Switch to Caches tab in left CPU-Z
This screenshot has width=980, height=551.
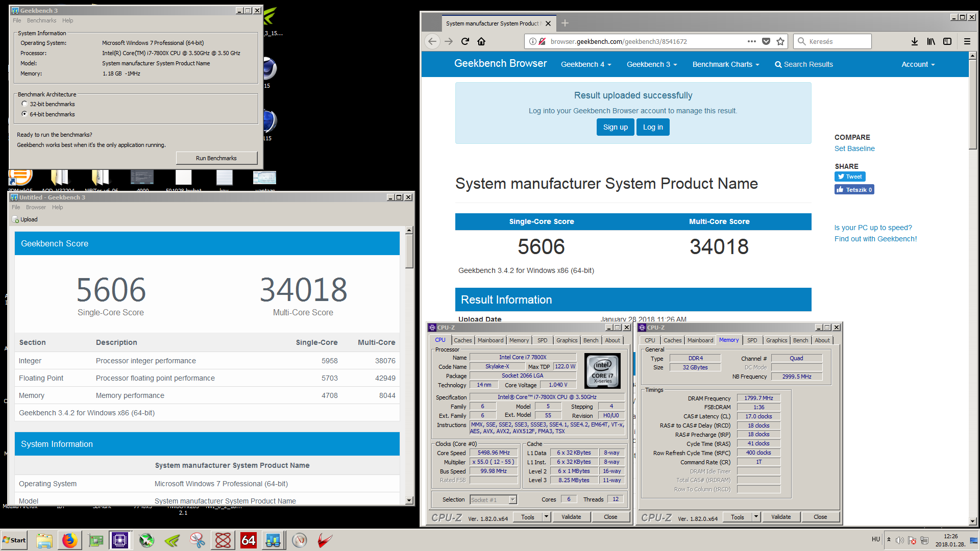(x=463, y=340)
